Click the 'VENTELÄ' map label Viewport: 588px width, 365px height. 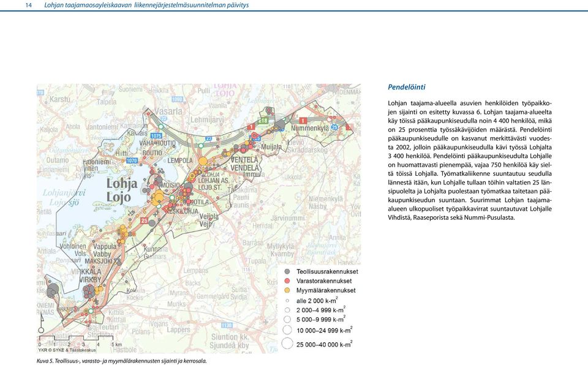pyautogui.click(x=244, y=160)
